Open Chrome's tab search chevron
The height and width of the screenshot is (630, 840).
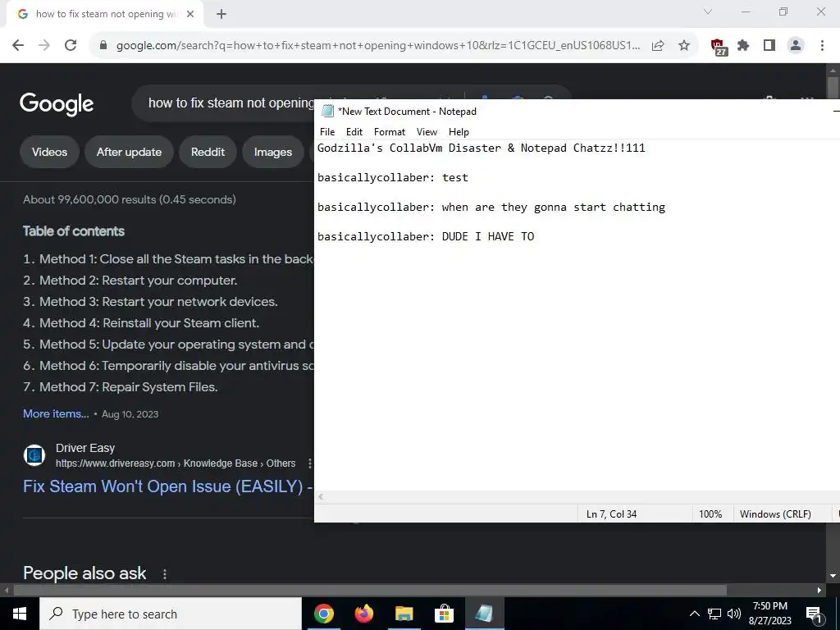click(708, 11)
